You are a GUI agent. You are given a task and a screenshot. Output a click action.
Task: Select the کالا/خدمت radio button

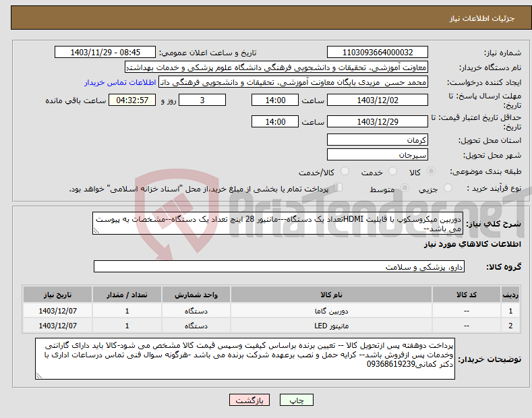coord(345,171)
